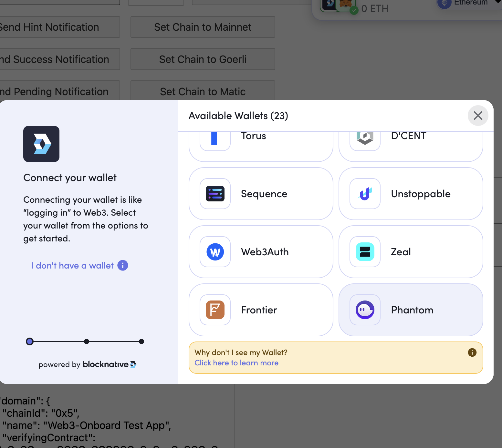Image resolution: width=502 pixels, height=448 pixels.
Task: Select the Sequence wallet icon
Action: (215, 194)
